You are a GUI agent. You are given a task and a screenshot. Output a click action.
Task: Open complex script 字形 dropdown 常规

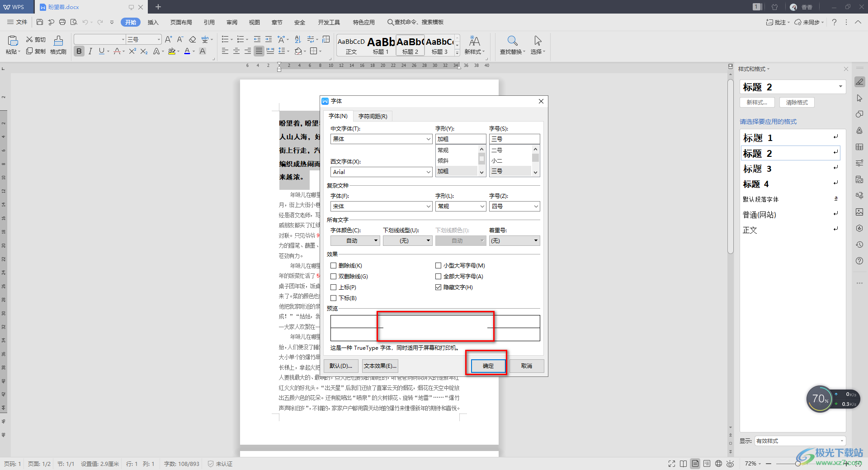click(x=461, y=207)
